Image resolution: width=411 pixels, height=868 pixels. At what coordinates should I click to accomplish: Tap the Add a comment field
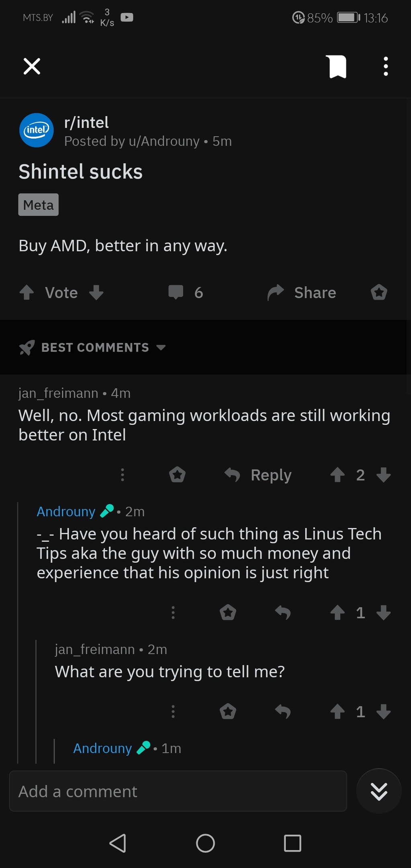178,791
